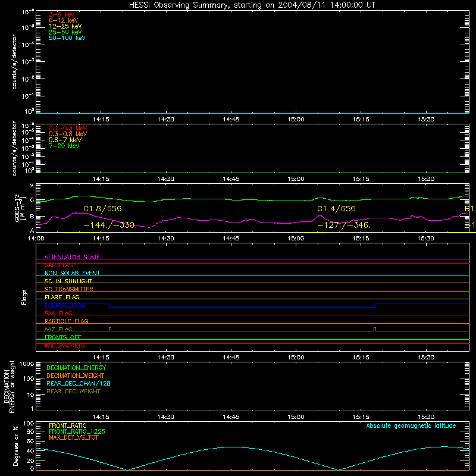The image size is (476, 476).
Task: Click the GAP_FLAG label
Action: click(x=58, y=265)
